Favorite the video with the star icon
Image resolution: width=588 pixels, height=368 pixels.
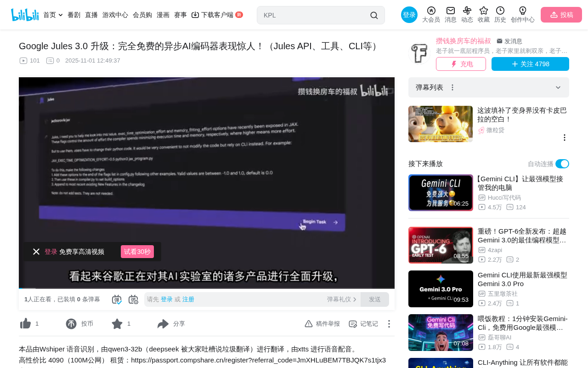pyautogui.click(x=117, y=324)
